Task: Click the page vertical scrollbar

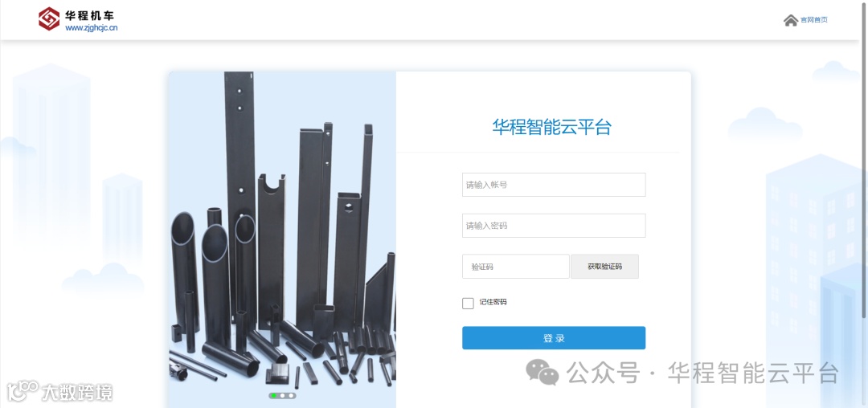Action: pos(864,161)
